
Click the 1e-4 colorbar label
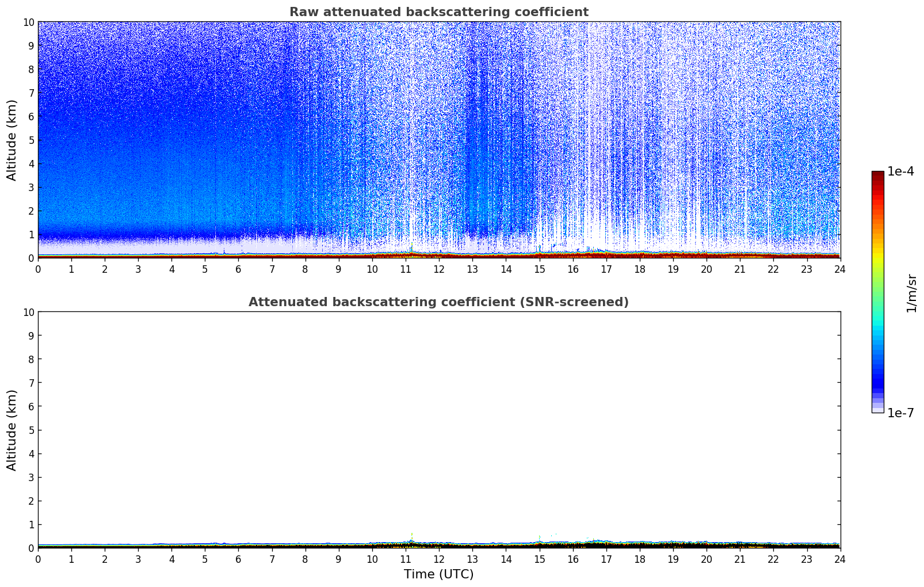(900, 171)
